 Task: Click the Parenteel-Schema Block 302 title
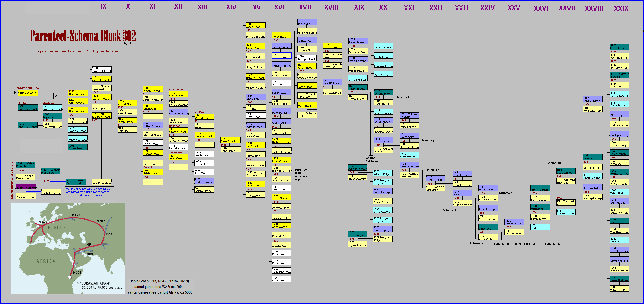(x=83, y=36)
